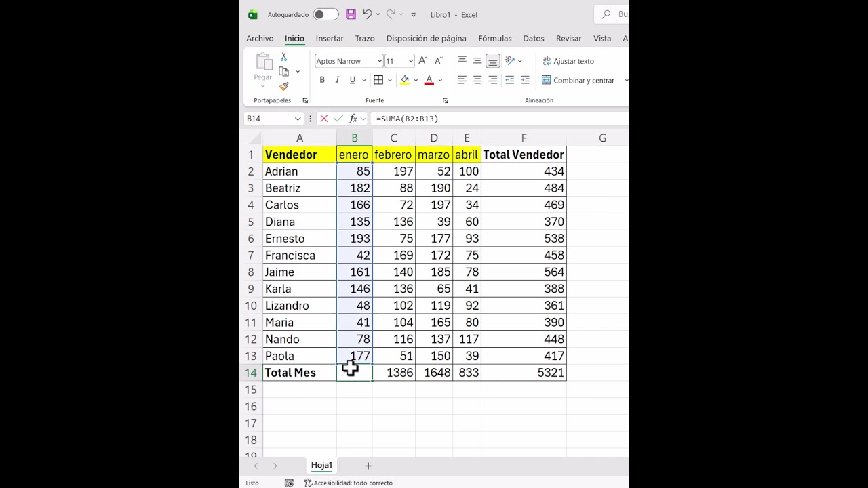868x488 pixels.
Task: Click the text Orientation icon
Action: coord(510,61)
